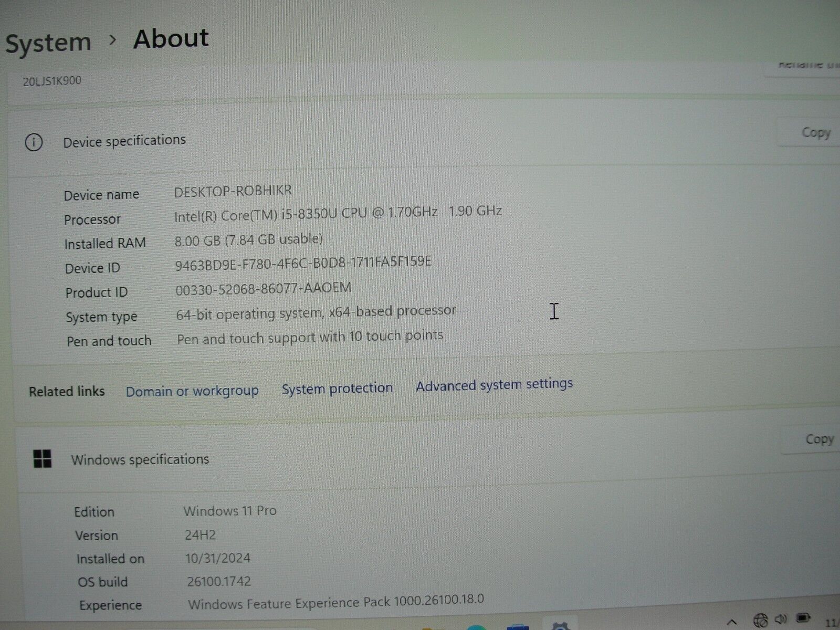
Task: Click the battery tray icon
Action: [x=803, y=618]
